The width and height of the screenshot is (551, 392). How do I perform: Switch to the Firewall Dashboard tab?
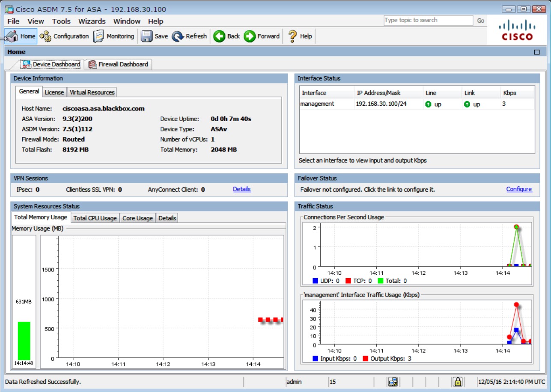click(x=119, y=64)
